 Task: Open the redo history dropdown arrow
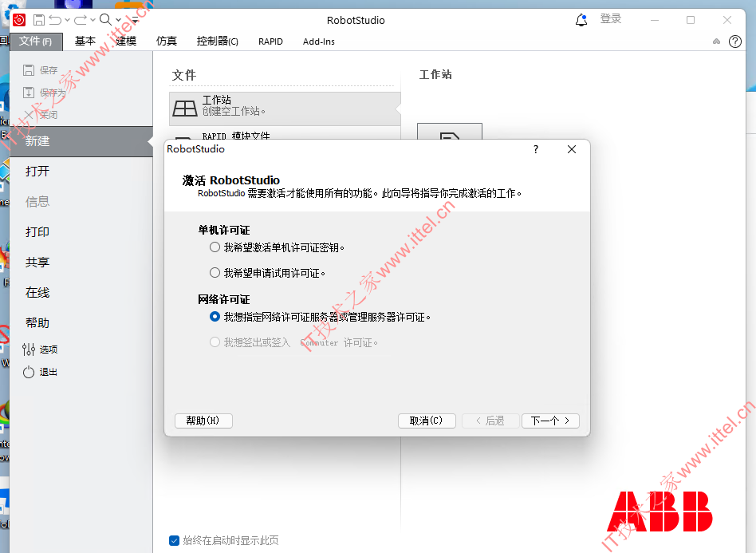tap(93, 20)
